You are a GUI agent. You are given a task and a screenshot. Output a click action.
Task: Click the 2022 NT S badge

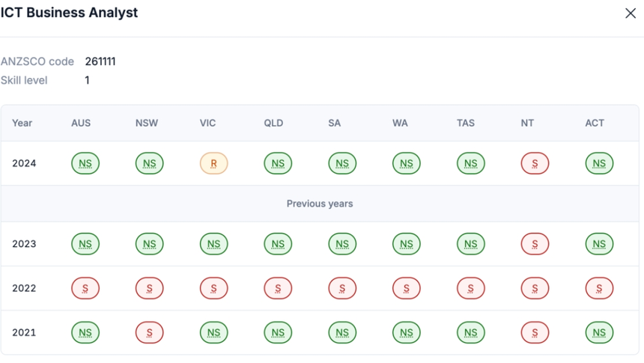(x=535, y=288)
